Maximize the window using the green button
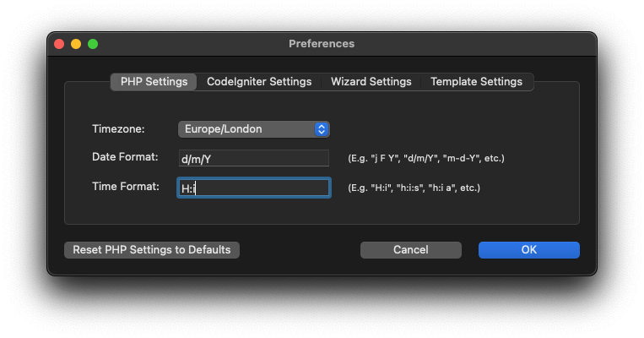Viewport: 644px width, 338px height. tap(93, 44)
